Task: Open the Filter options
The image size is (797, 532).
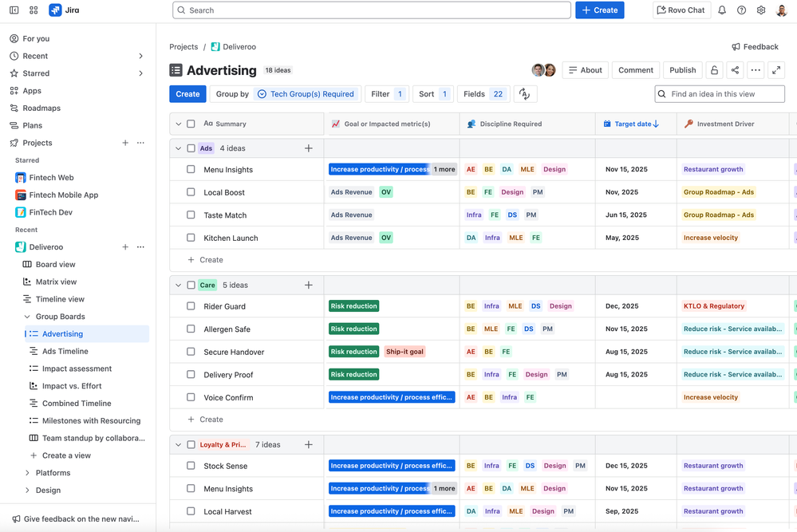Action: click(x=386, y=94)
